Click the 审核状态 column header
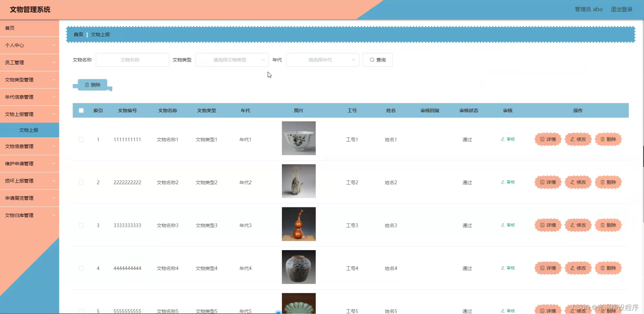The width and height of the screenshot is (644, 314). tap(469, 110)
